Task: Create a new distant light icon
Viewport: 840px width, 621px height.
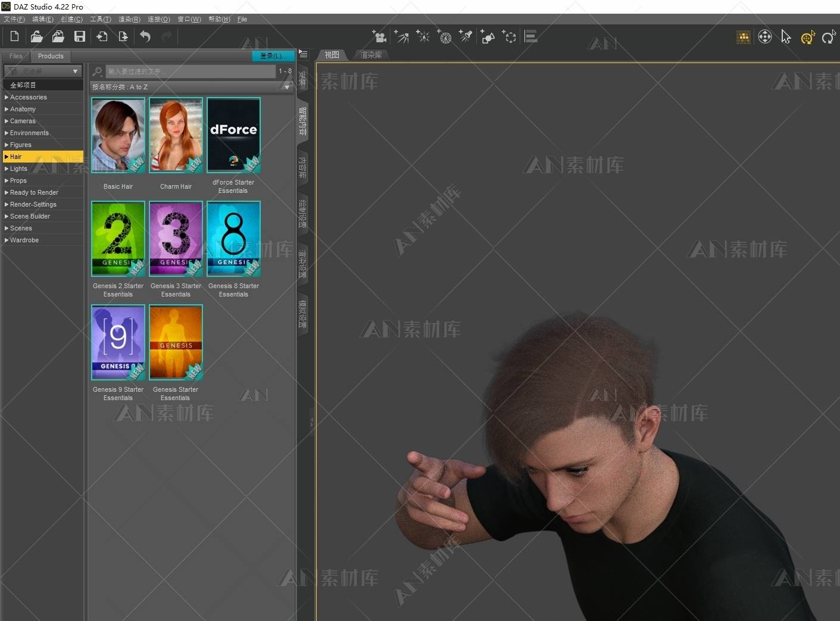Action: point(401,37)
